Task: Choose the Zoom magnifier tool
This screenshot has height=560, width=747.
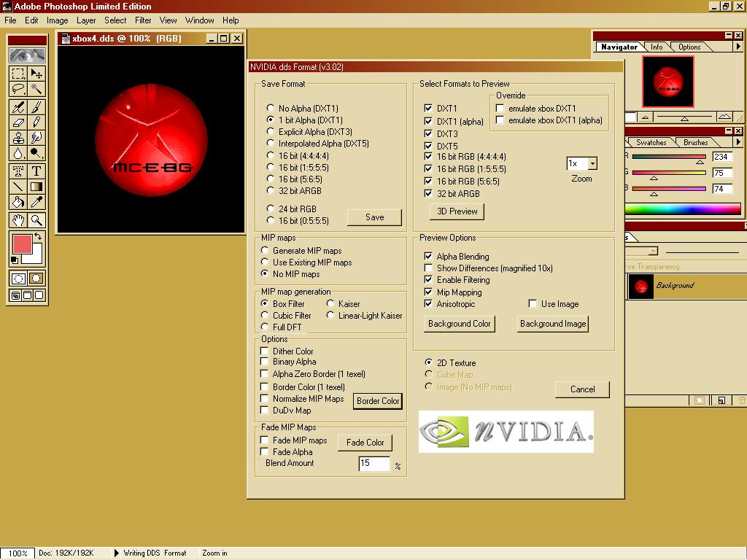Action: 36,220
